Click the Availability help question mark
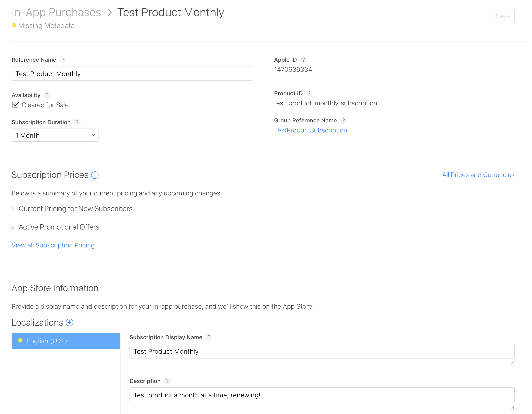The width and height of the screenshot is (532, 414). coord(47,95)
